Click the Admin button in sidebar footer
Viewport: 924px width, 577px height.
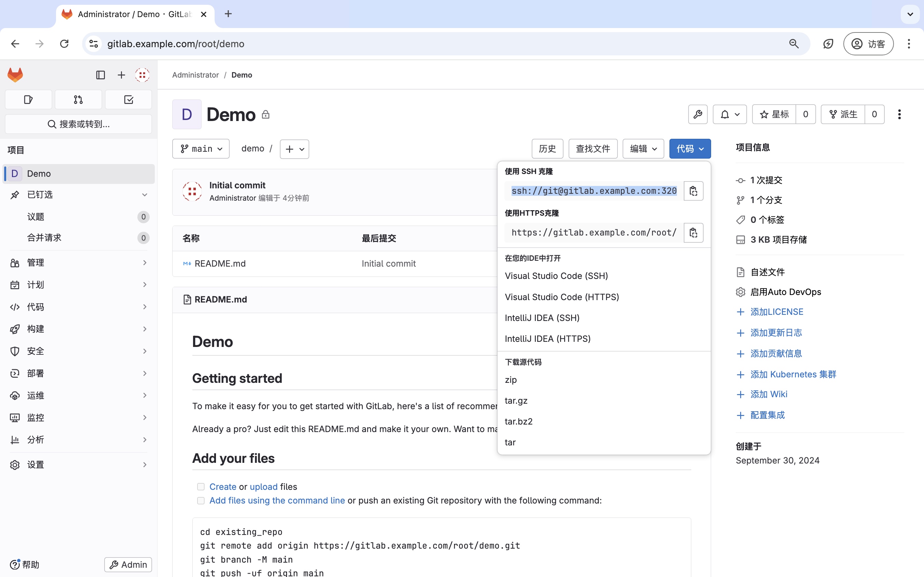point(128,564)
